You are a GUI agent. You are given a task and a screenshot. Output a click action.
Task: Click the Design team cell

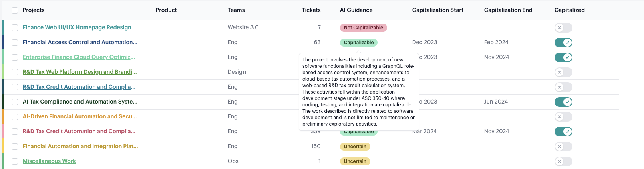237,72
